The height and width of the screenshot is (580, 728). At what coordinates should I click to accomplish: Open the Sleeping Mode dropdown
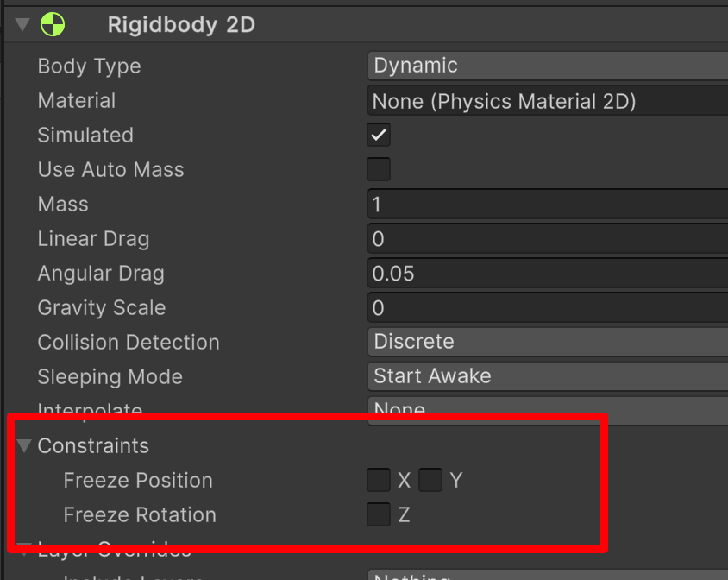[x=548, y=376]
